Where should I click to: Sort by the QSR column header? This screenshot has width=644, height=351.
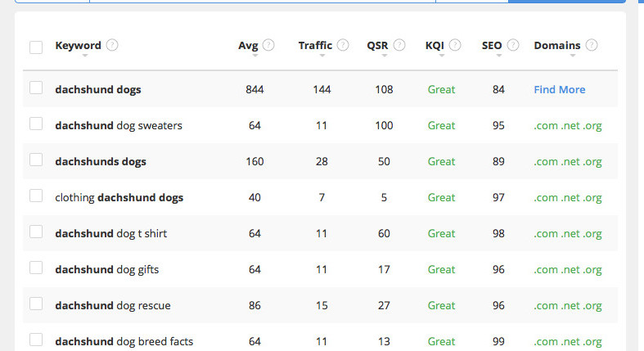click(x=377, y=45)
